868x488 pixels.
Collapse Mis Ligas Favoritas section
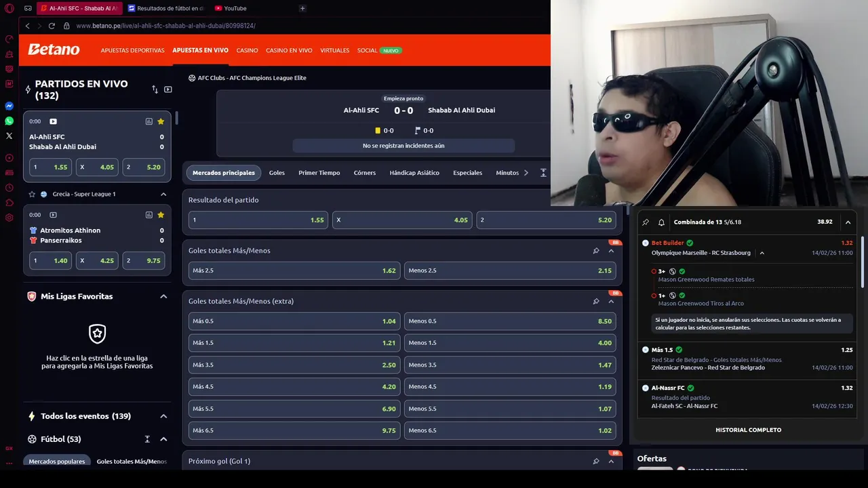coord(163,296)
